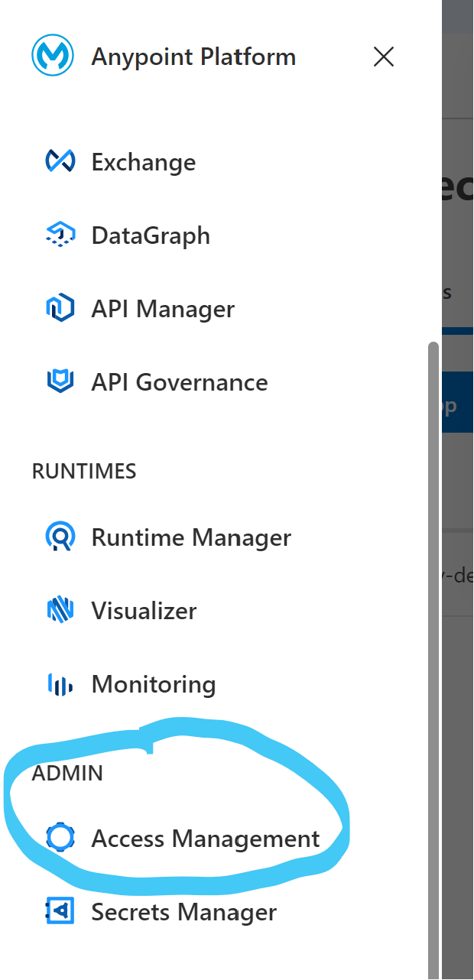Image resolution: width=474 pixels, height=980 pixels.
Task: Click the Visualizer icon
Action: coord(60,611)
